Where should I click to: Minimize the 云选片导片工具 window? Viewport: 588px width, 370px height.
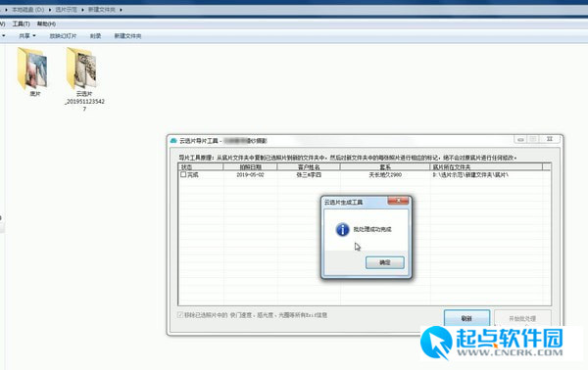tap(520, 139)
